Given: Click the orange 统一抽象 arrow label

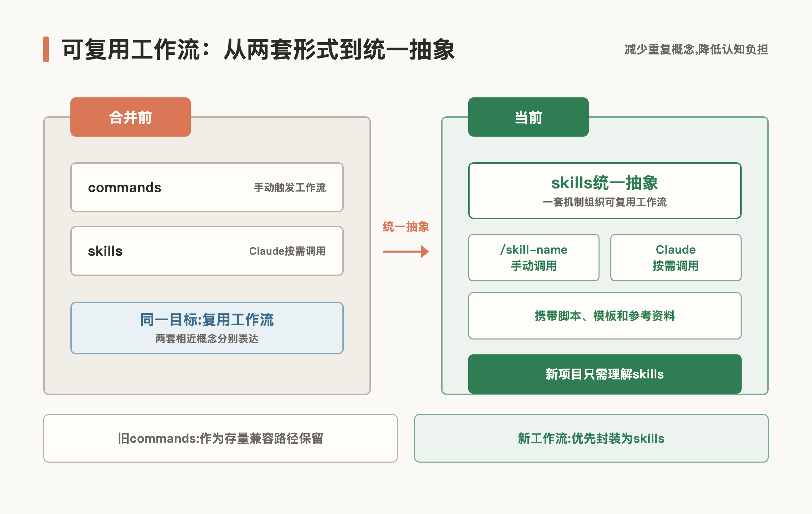Looking at the screenshot, I should [x=406, y=227].
